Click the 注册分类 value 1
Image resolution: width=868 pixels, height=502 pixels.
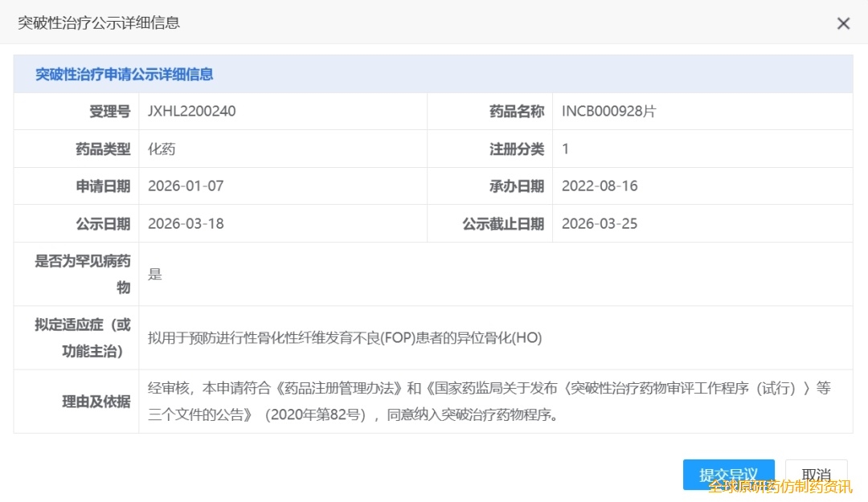tap(566, 149)
